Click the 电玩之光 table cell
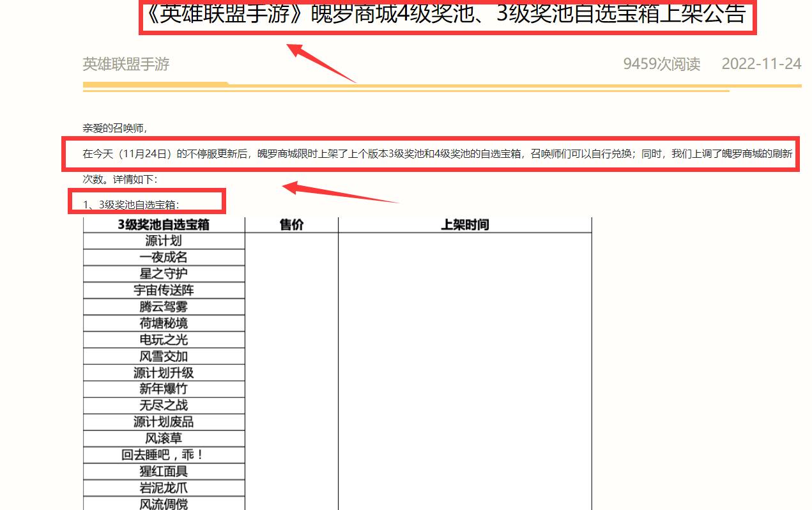The height and width of the screenshot is (510, 812). click(x=164, y=340)
